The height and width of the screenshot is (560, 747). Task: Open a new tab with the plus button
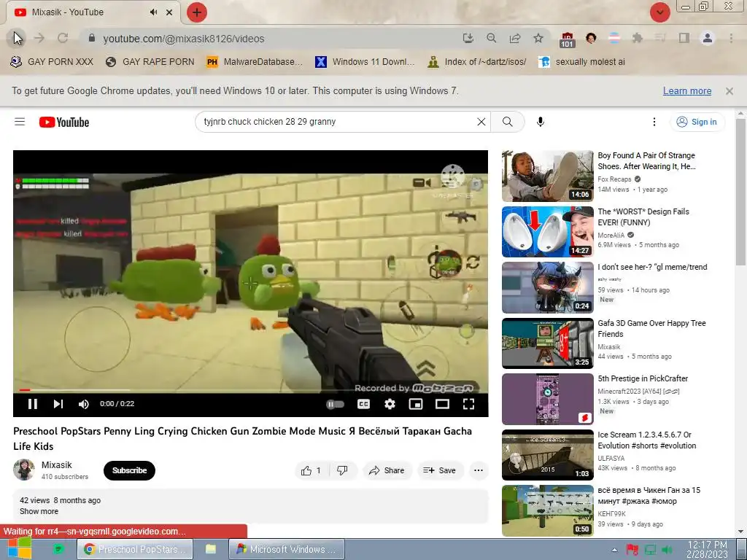(x=197, y=12)
